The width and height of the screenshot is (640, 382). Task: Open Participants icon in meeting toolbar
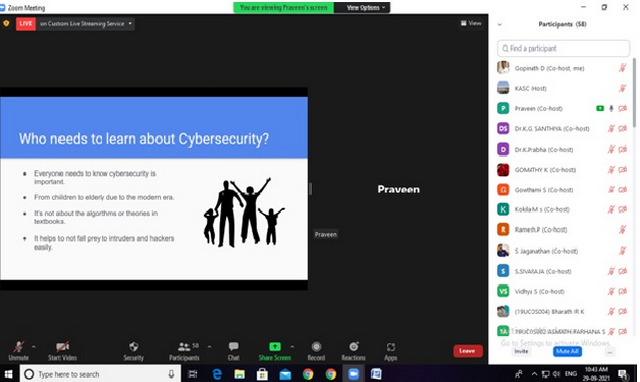point(184,347)
